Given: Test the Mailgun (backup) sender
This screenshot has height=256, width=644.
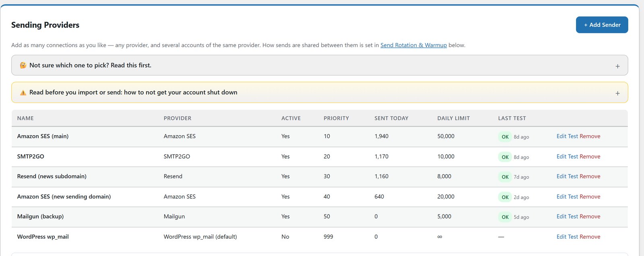Looking at the screenshot, I should [x=573, y=217].
